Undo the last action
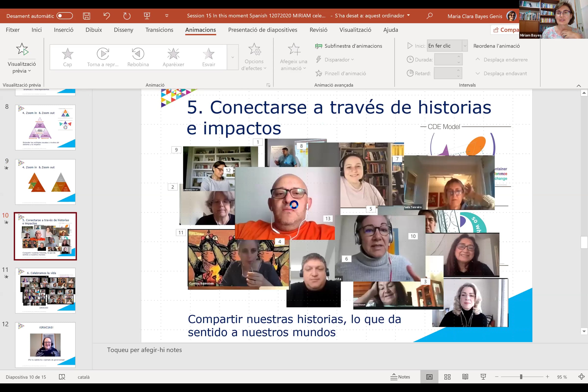 pyautogui.click(x=107, y=16)
